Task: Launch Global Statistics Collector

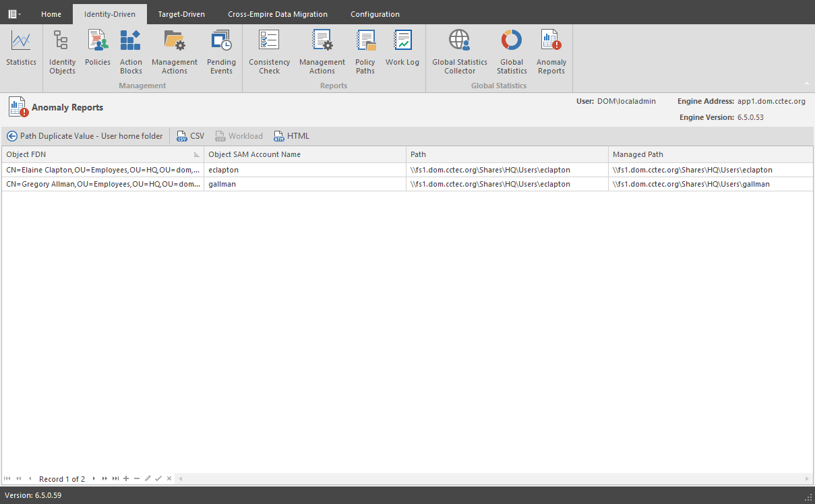Action: (x=460, y=52)
